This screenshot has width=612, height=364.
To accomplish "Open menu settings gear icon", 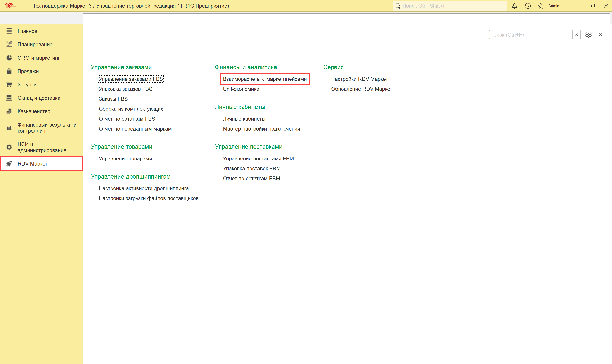I will click(x=588, y=35).
